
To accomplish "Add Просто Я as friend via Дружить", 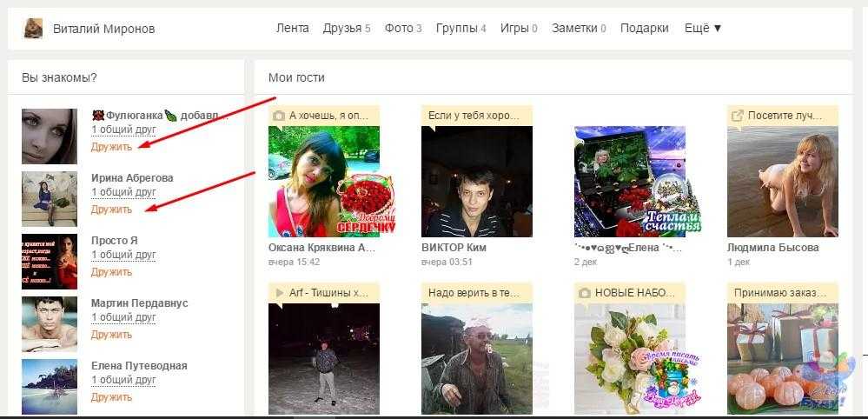I will coord(111,272).
